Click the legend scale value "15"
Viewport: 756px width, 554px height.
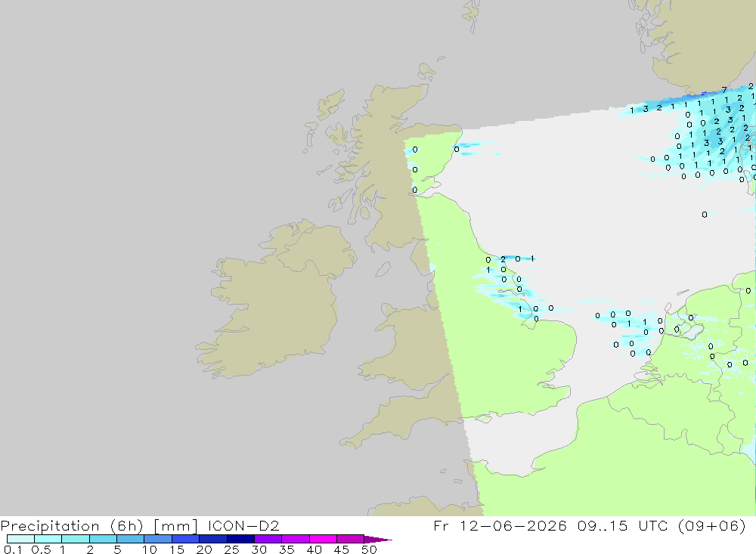point(177,549)
